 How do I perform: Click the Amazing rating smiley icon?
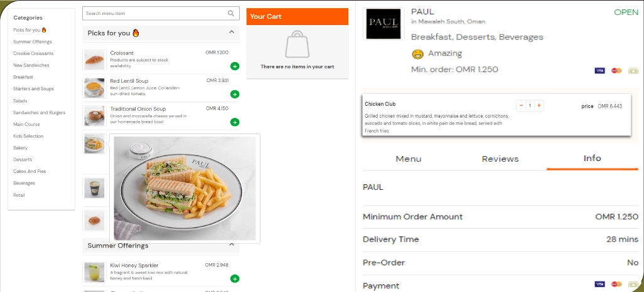(417, 54)
